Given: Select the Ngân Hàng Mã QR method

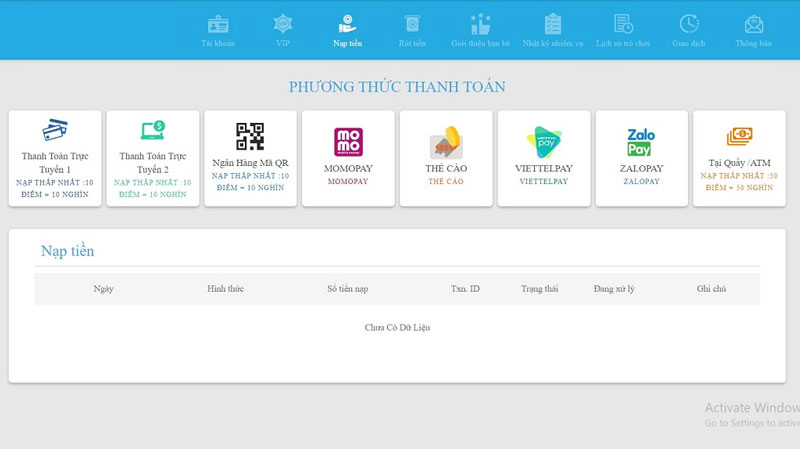Looking at the screenshot, I should (x=250, y=158).
